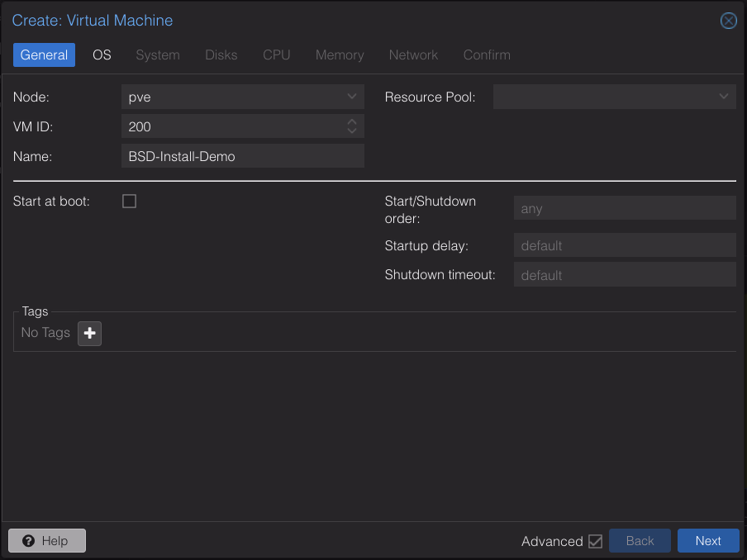Image resolution: width=747 pixels, height=560 pixels.
Task: Open the Network tab
Action: pyautogui.click(x=413, y=55)
